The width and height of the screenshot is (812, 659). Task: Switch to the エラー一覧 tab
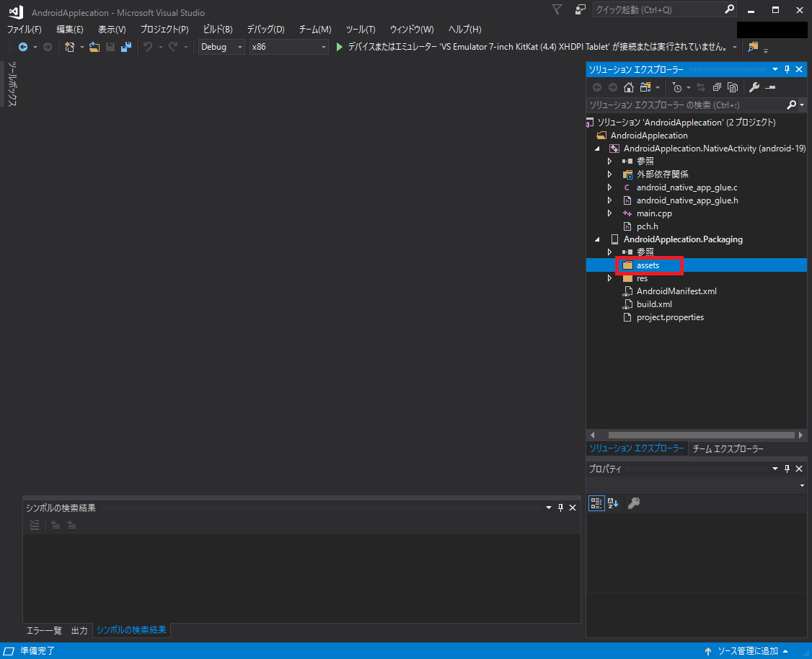44,631
